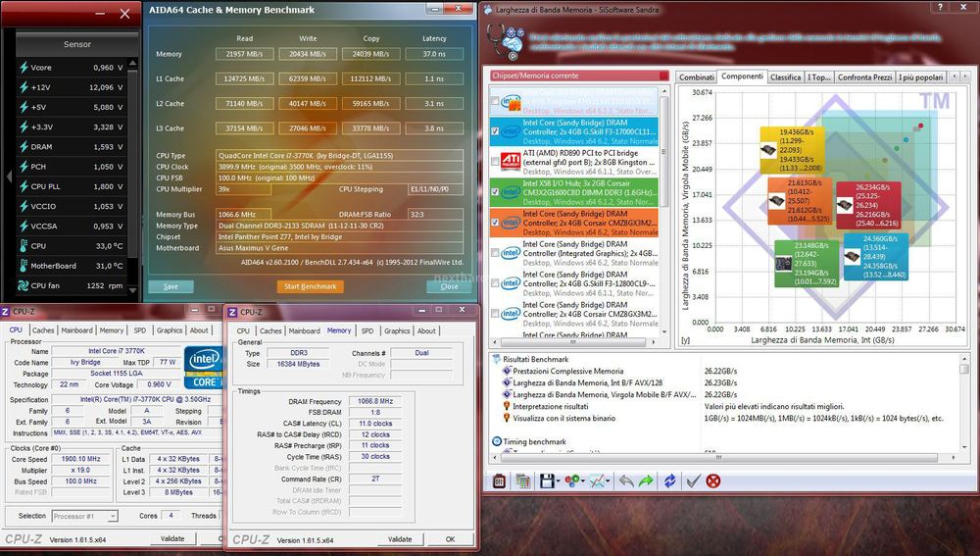This screenshot has height=556, width=980.
Task: Collapse the Chipset/Memoria corrente red header button
Action: tap(663, 76)
